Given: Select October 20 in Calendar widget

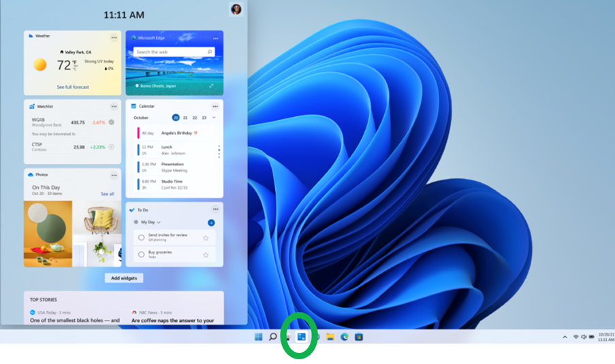Looking at the screenshot, I should tap(176, 118).
